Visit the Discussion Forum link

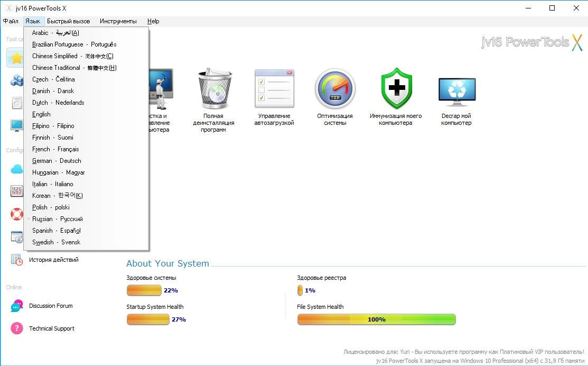[51, 306]
